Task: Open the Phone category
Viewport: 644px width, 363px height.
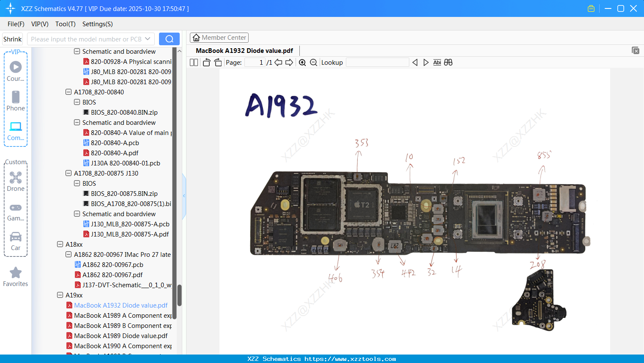Action: [16, 101]
